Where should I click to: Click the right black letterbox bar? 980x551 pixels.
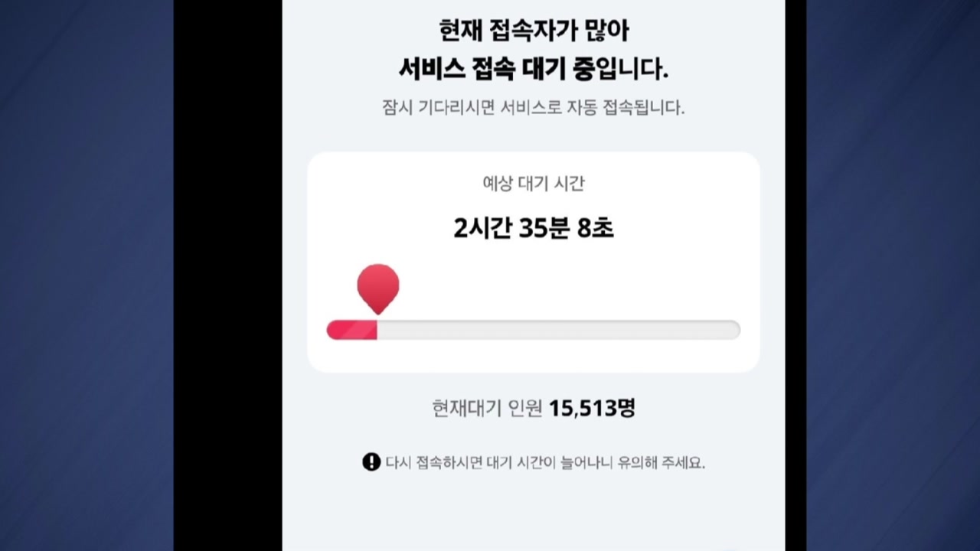click(x=795, y=275)
